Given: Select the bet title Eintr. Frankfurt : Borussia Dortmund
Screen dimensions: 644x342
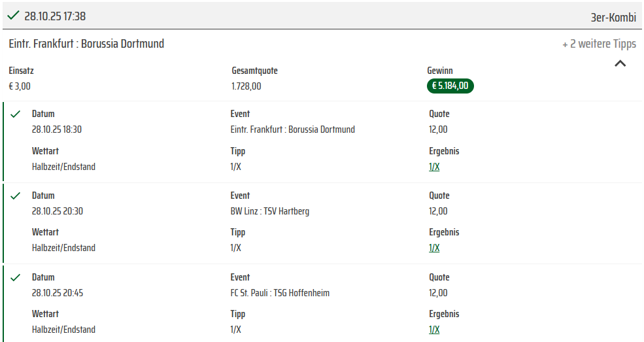Looking at the screenshot, I should [x=86, y=44].
